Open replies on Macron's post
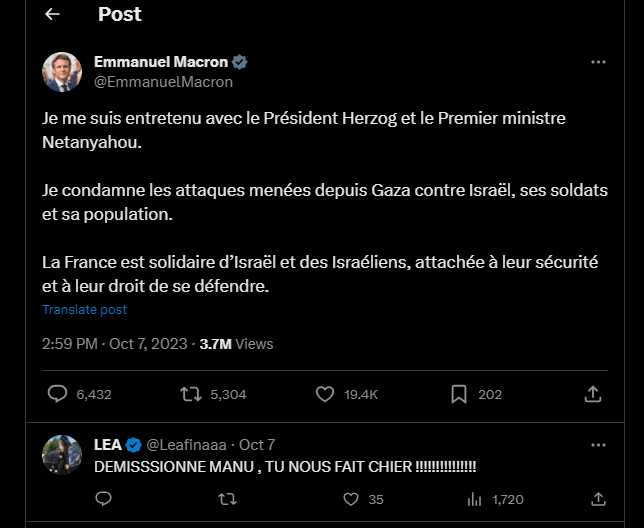 pyautogui.click(x=58, y=394)
